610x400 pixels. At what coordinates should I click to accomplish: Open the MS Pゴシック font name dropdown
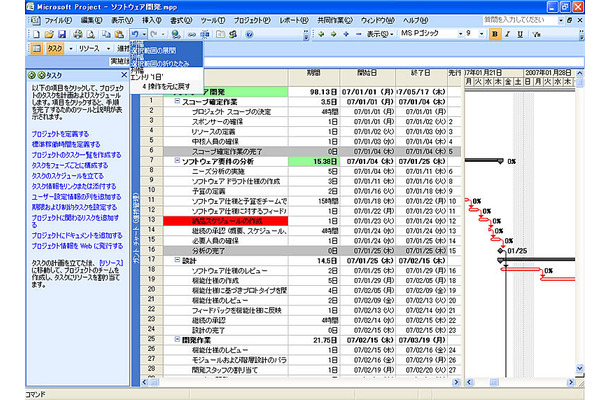460,34
